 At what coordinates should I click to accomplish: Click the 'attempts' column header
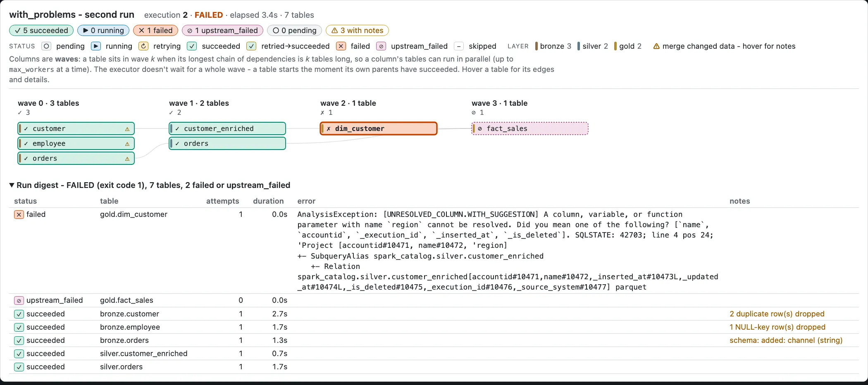(x=222, y=201)
